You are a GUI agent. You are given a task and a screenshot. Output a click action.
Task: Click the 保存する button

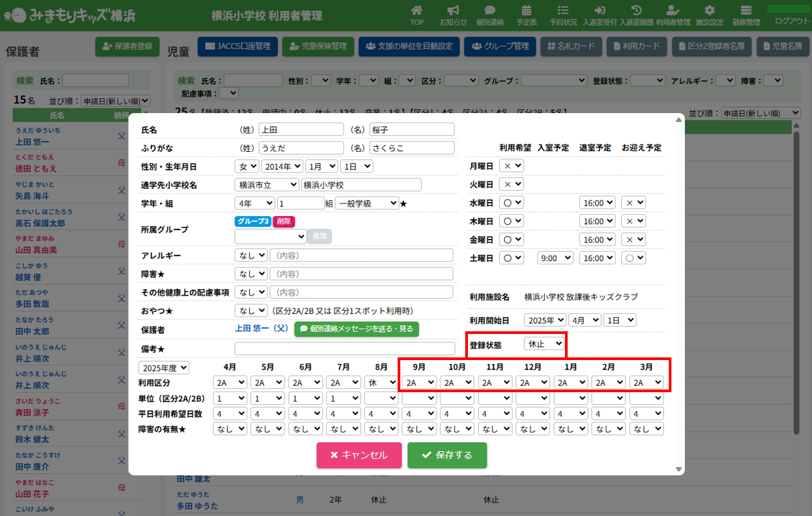point(446,455)
